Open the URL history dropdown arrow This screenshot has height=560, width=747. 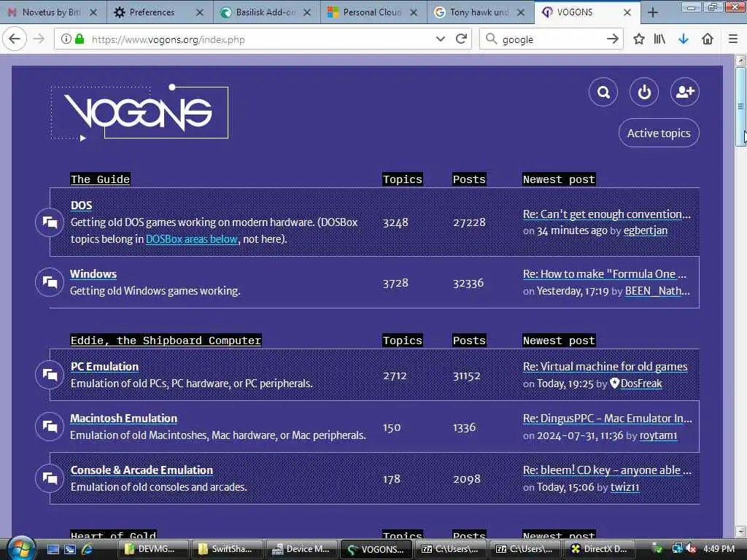point(441,39)
